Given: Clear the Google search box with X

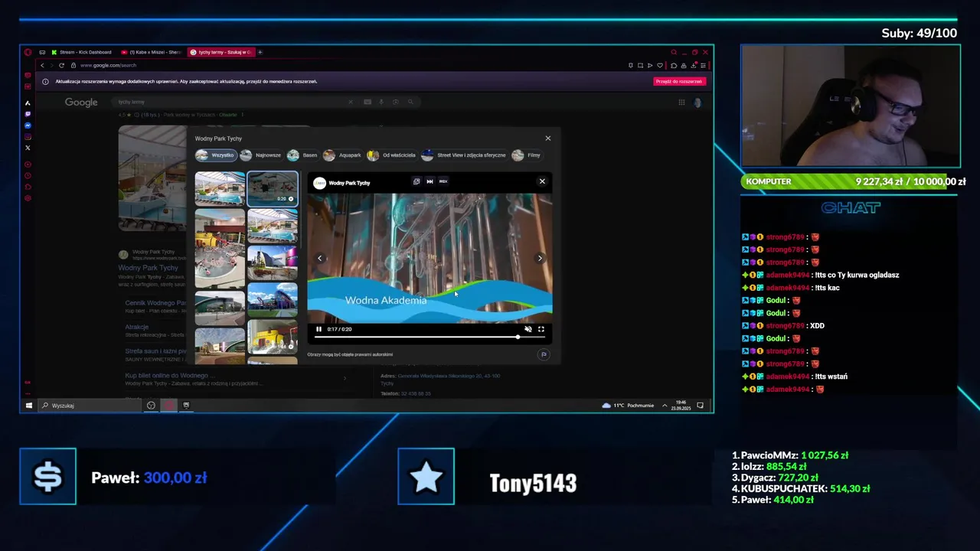Looking at the screenshot, I should [x=351, y=102].
